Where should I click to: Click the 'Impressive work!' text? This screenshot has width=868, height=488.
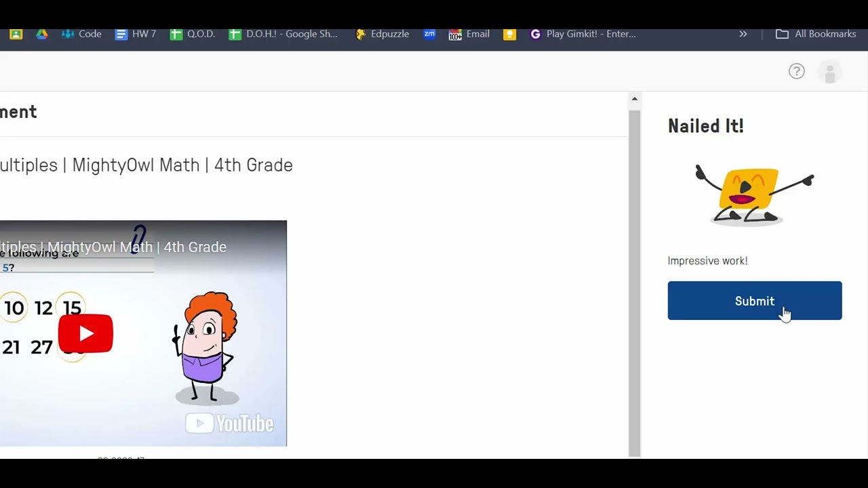[x=707, y=261]
